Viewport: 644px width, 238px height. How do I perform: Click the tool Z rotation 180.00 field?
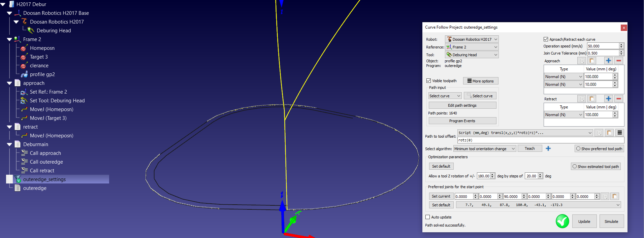[x=484, y=176]
